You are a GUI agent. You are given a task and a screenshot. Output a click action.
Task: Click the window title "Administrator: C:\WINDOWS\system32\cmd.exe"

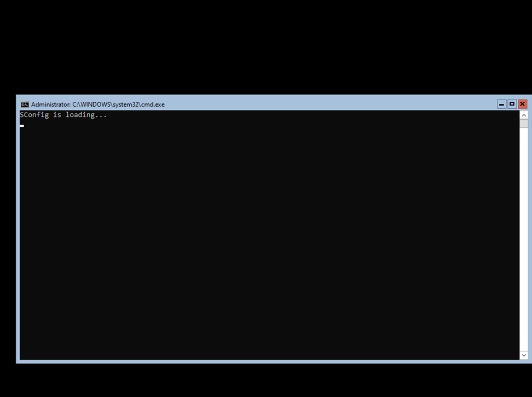[x=98, y=104]
